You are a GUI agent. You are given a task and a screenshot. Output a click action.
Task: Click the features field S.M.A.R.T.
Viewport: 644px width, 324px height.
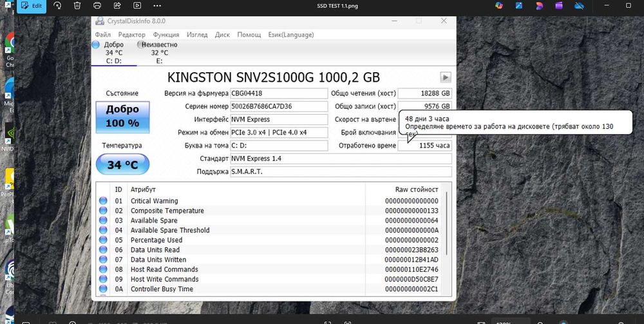pyautogui.click(x=341, y=171)
